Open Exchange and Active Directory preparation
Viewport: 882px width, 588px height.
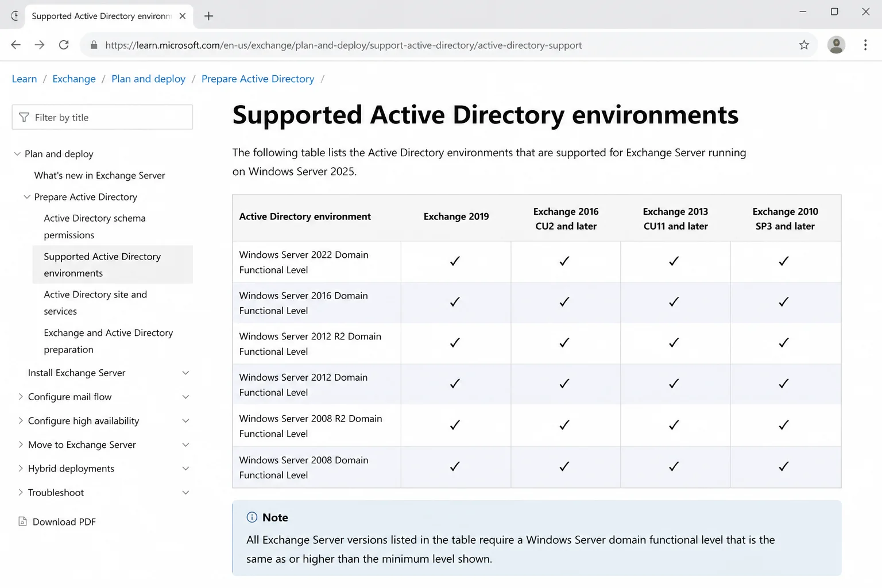tap(109, 341)
